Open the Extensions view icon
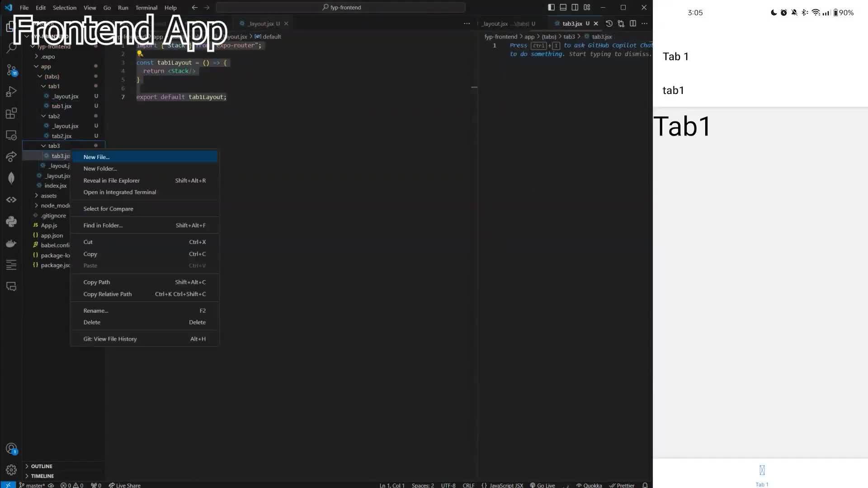868x488 pixels. pyautogui.click(x=11, y=113)
